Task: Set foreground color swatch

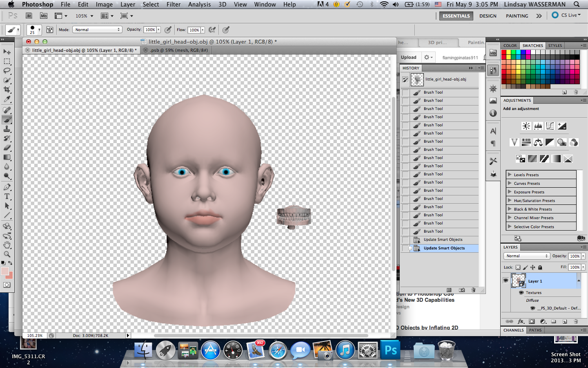Action: pos(5,272)
